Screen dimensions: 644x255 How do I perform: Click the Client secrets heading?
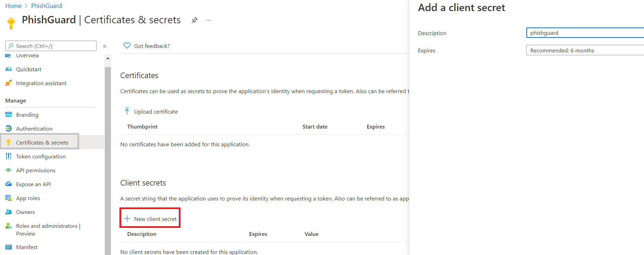pyautogui.click(x=143, y=183)
